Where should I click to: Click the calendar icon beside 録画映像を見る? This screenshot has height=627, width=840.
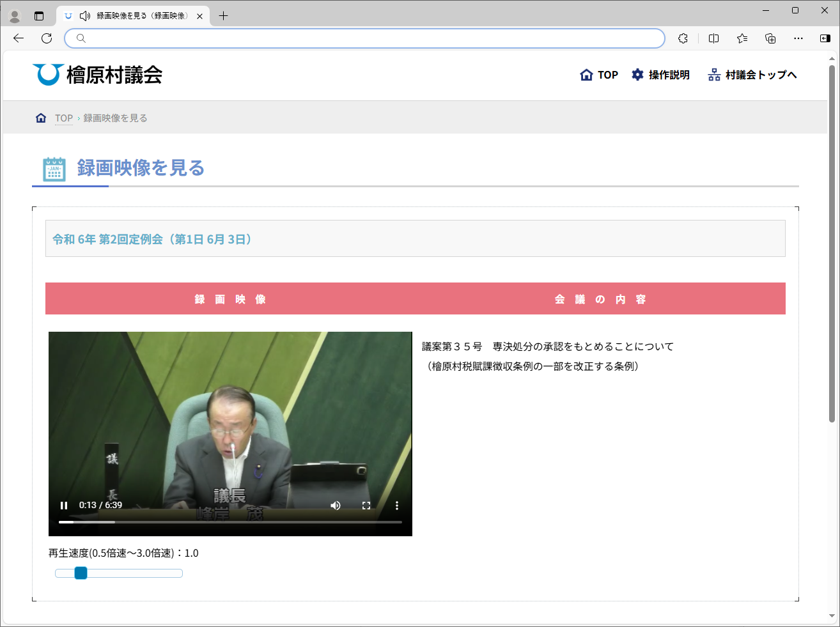click(x=54, y=169)
